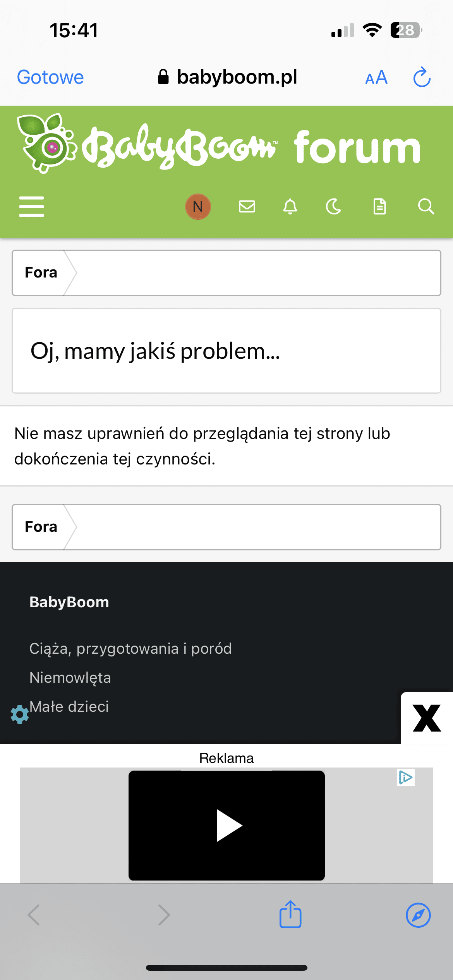Image resolution: width=453 pixels, height=980 pixels.
Task: Tap Gotowe to close the browser
Action: tap(50, 77)
